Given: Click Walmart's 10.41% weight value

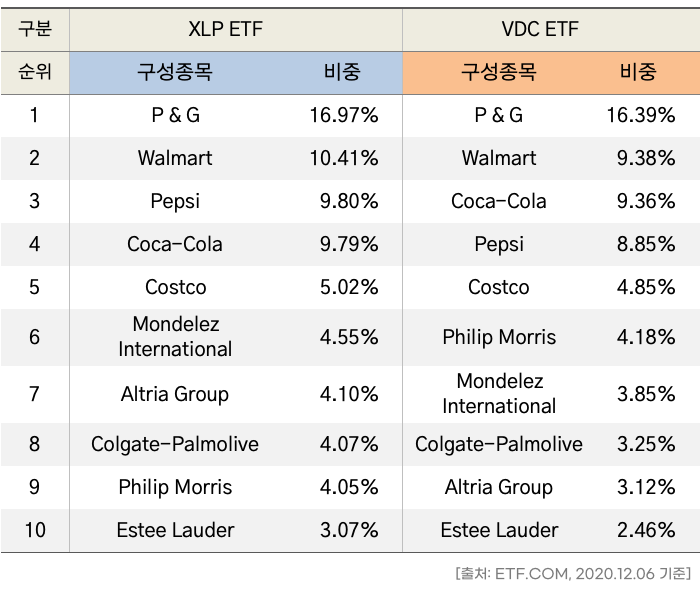Looking at the screenshot, I should (x=343, y=158).
